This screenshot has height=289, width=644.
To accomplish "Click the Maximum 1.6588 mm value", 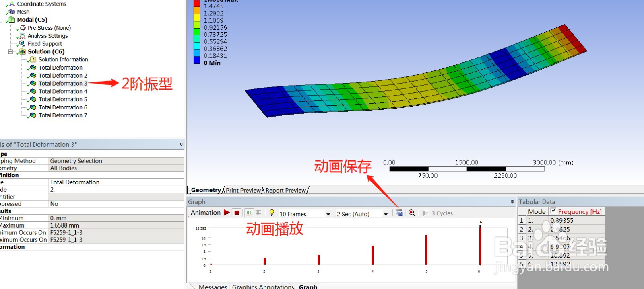I will point(116,225).
